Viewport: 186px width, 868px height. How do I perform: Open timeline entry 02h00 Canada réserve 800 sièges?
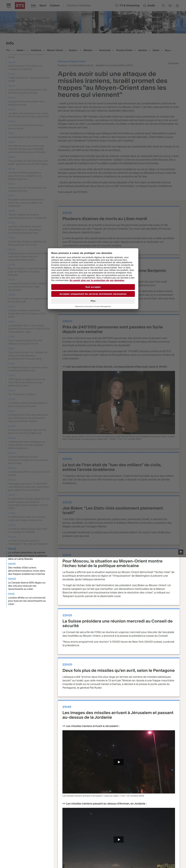pyautogui.click(x=27, y=586)
